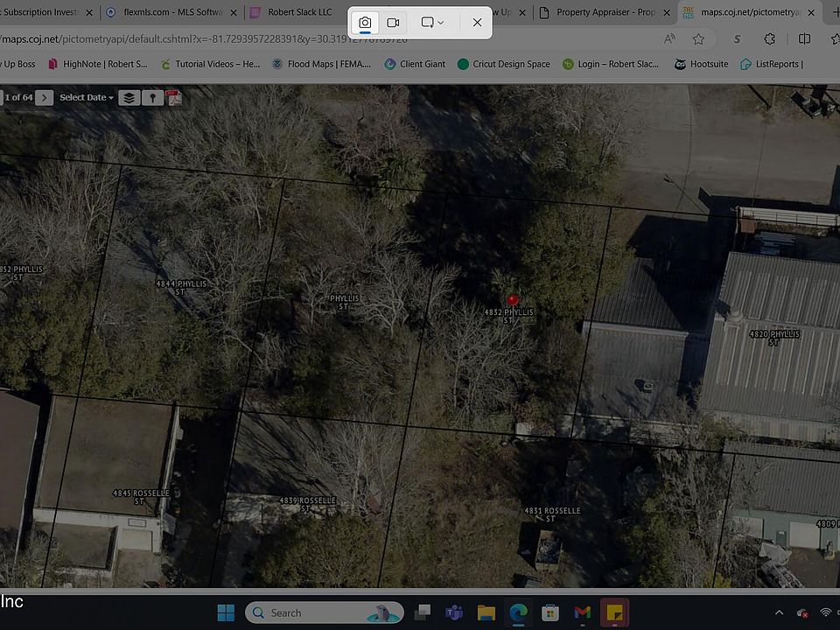Open the ListReports bookmark
Viewport: 840px width, 630px height.
(x=772, y=64)
